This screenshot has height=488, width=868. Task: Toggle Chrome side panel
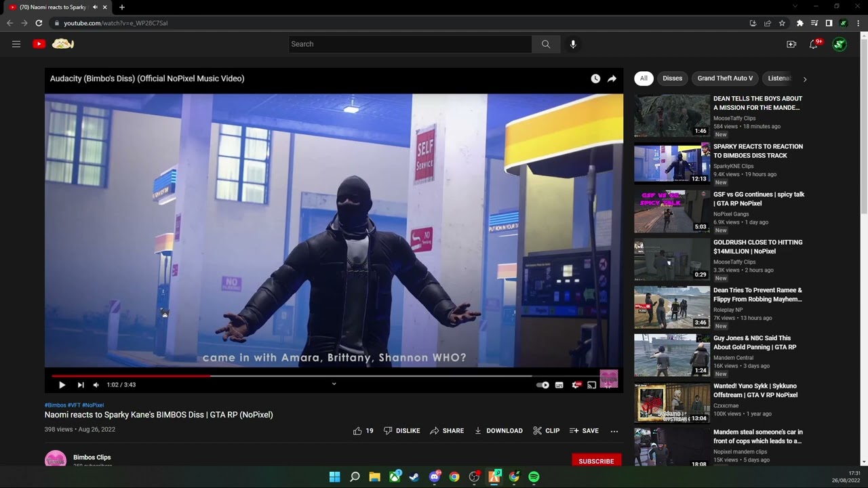[829, 23]
